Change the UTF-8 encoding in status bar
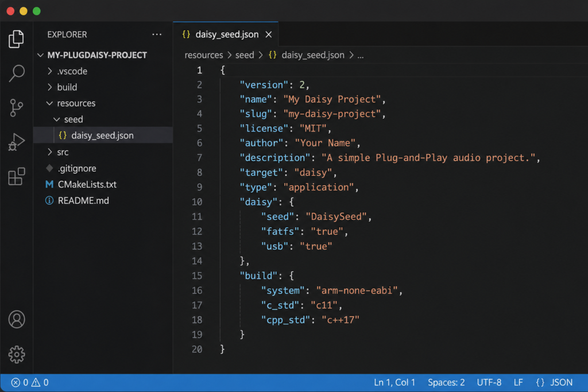588x392 pixels. coord(489,382)
